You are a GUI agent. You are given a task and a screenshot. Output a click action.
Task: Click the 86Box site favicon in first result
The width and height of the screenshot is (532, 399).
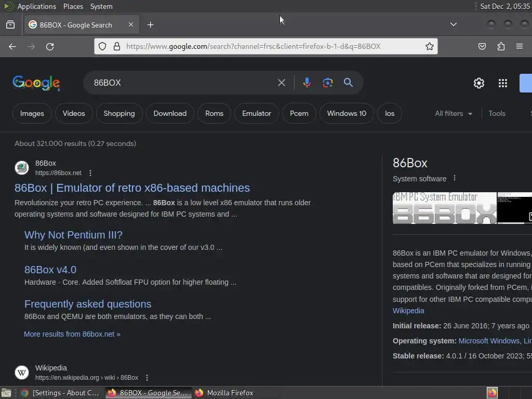pos(22,168)
